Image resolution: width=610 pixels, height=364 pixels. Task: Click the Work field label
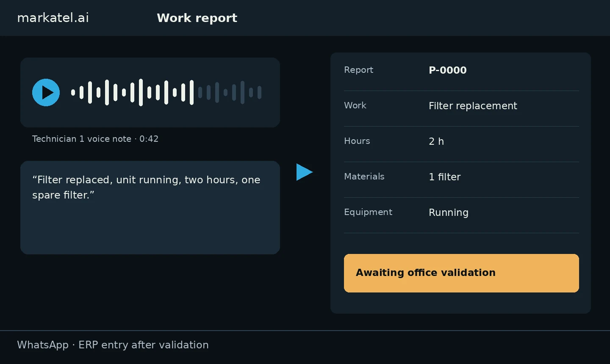pos(355,105)
